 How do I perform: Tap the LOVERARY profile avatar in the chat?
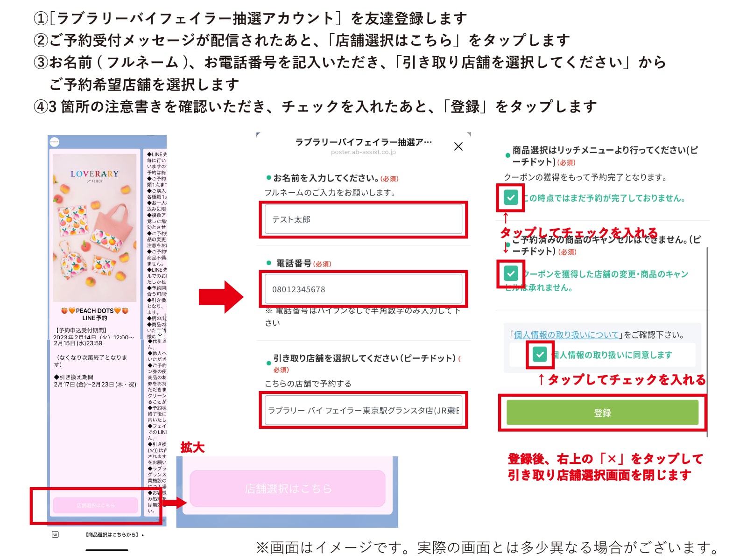55,141
